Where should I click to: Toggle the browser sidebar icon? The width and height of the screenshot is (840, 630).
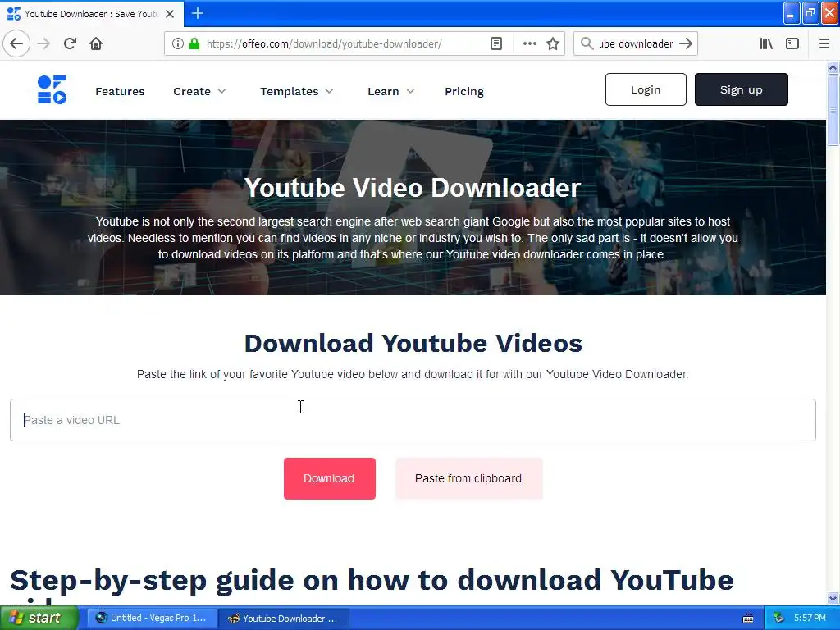pos(792,43)
